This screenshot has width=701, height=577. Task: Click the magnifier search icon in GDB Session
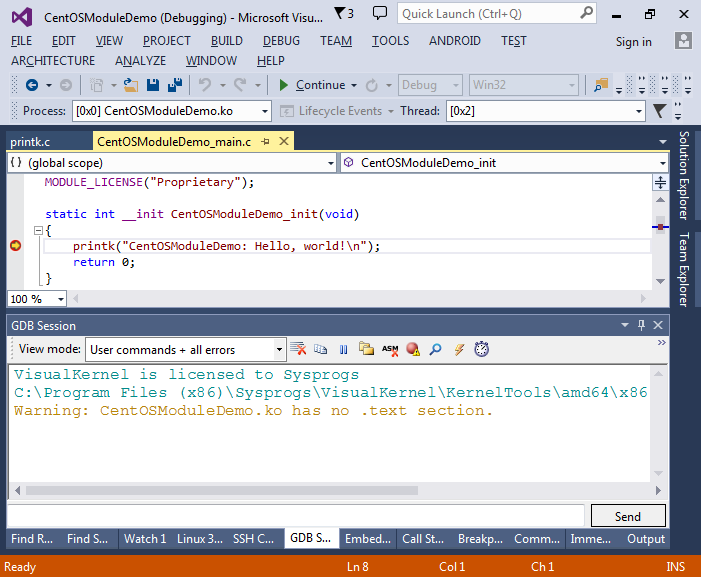pos(435,349)
